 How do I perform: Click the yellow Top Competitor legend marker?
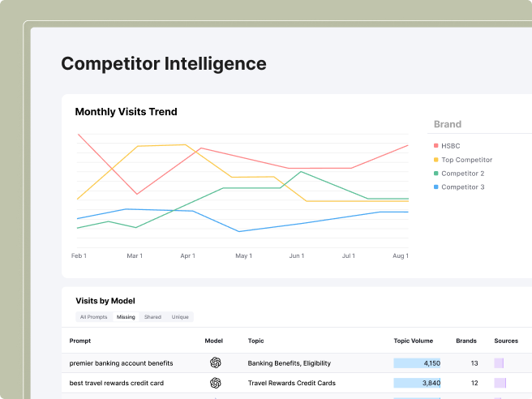click(436, 160)
